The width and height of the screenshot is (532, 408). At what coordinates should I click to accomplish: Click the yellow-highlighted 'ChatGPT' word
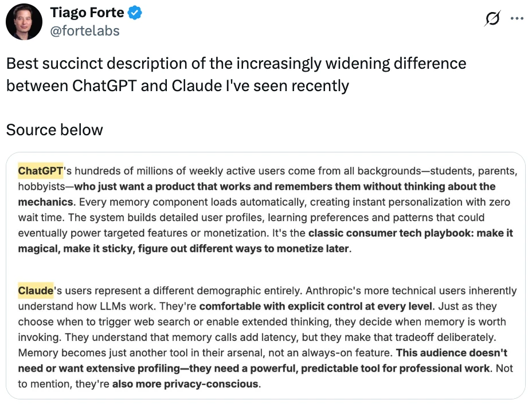click(40, 171)
